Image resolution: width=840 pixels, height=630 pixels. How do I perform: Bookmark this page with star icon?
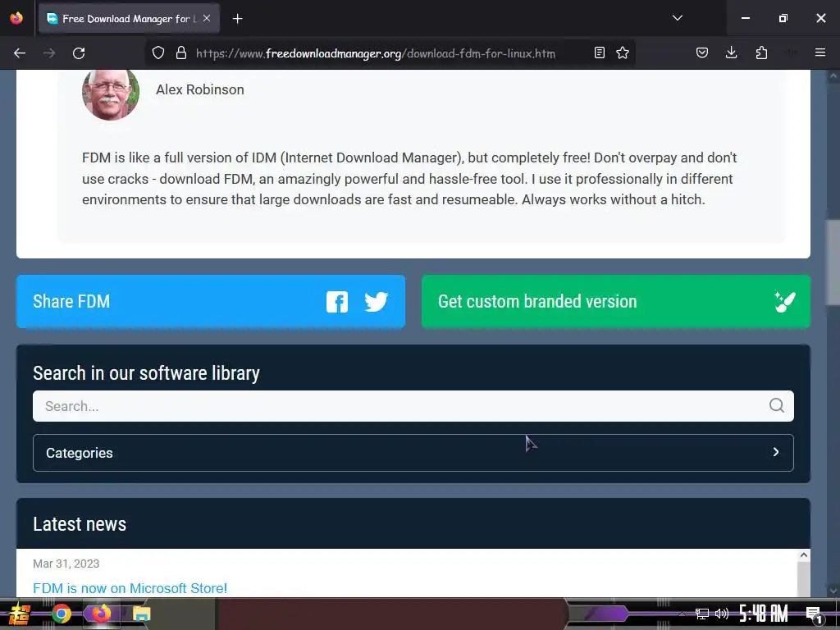623,53
